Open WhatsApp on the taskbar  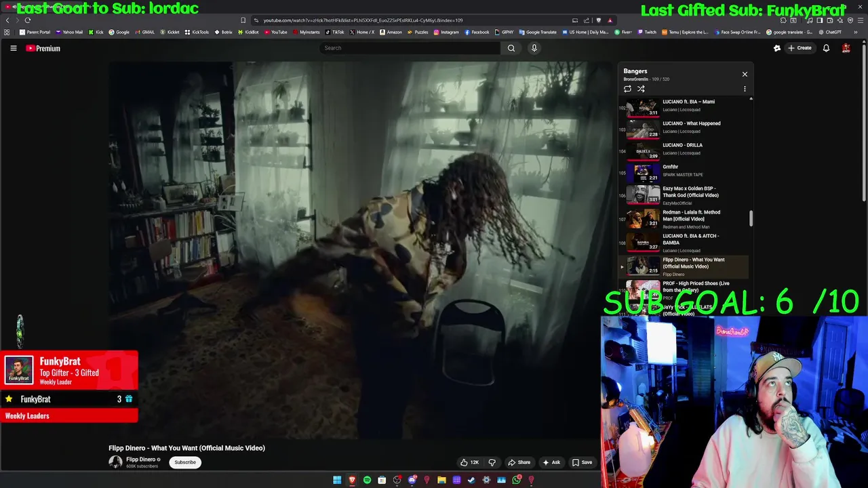[516, 480]
